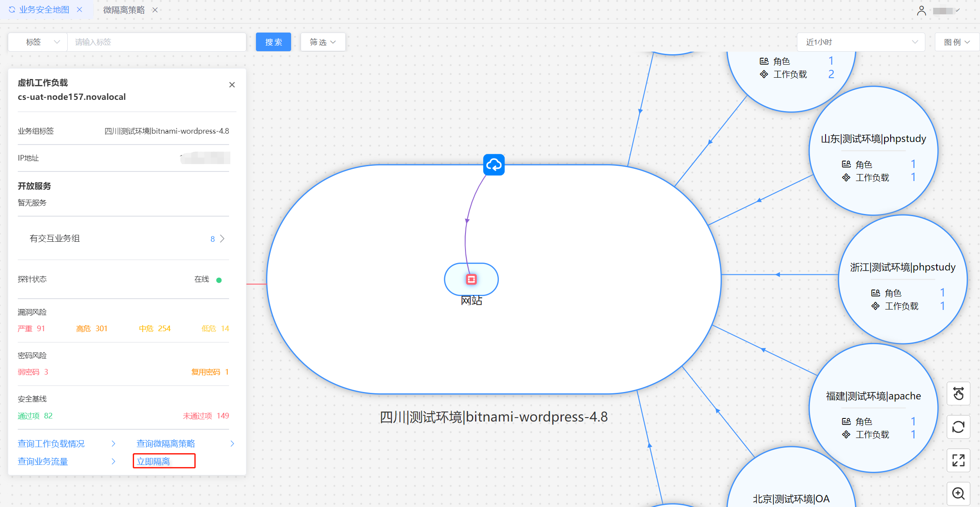Screen dimensions: 980x507
Task: Click 中危 254 vulnerability count
Action: 154,329
